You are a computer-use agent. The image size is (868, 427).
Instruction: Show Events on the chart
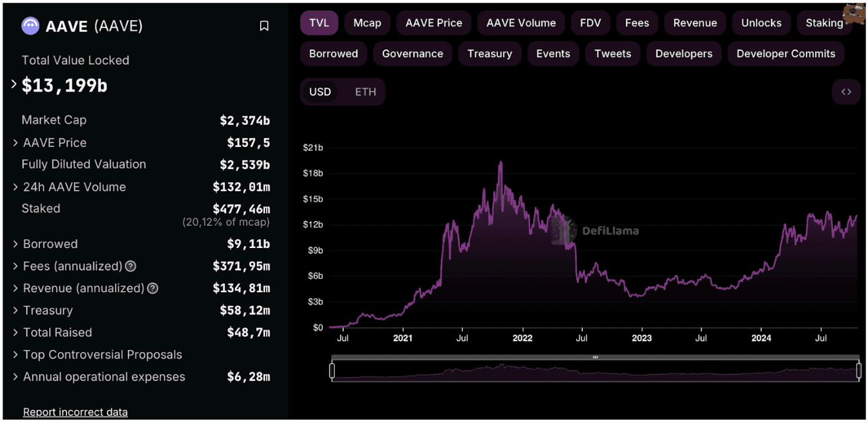click(x=553, y=54)
